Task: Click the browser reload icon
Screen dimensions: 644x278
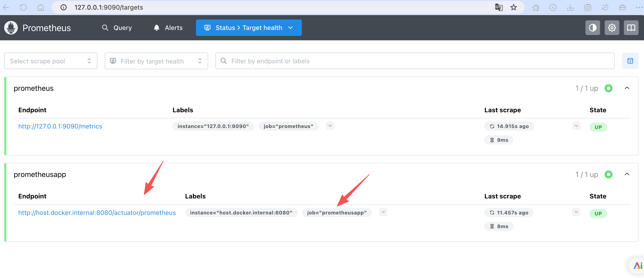Action: point(23,8)
